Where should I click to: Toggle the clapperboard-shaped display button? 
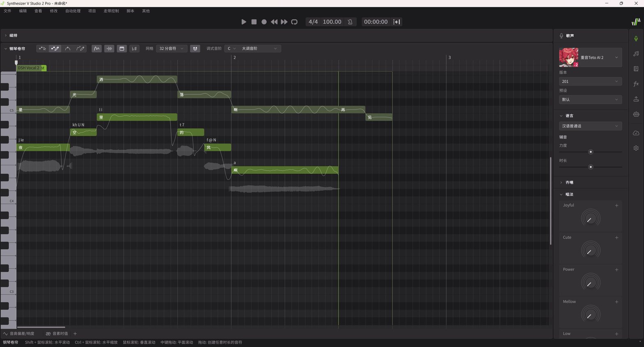coord(122,48)
